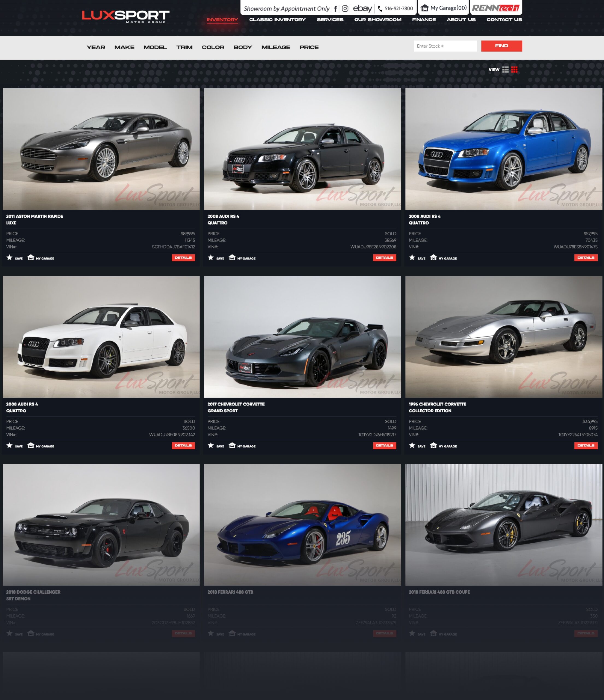Image resolution: width=604 pixels, height=700 pixels.
Task: Open the eBay store logo link
Action: tap(363, 8)
